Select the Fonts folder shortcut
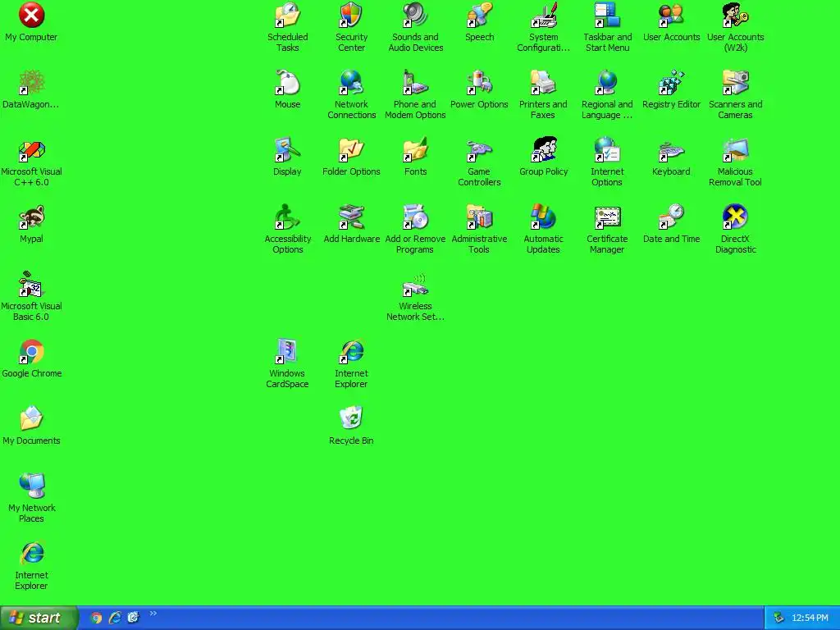 pos(415,151)
